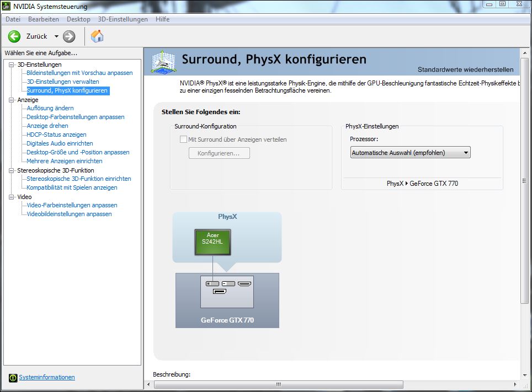Screen dimensions: 532x392
Task: Click the grey forward arrow icon
Action: click(69, 36)
